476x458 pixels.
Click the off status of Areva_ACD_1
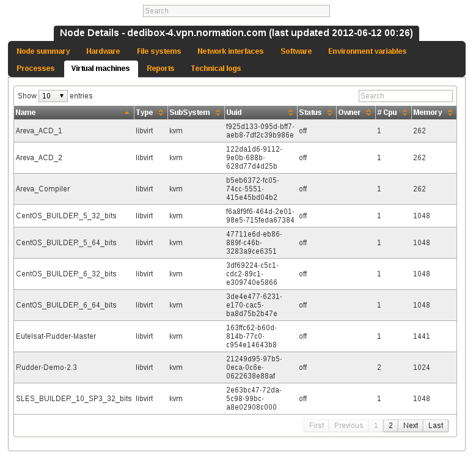point(302,131)
